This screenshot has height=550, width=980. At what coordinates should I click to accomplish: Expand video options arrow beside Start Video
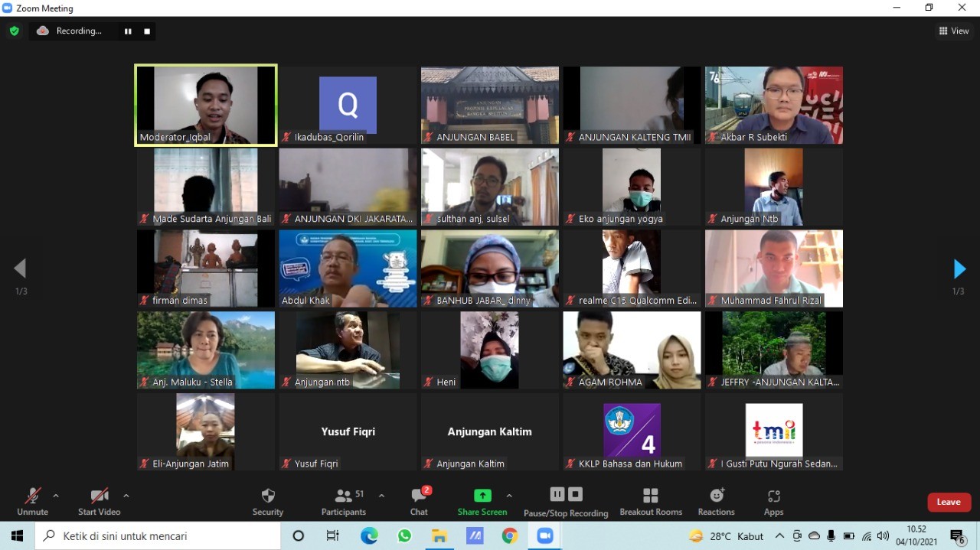(x=126, y=496)
